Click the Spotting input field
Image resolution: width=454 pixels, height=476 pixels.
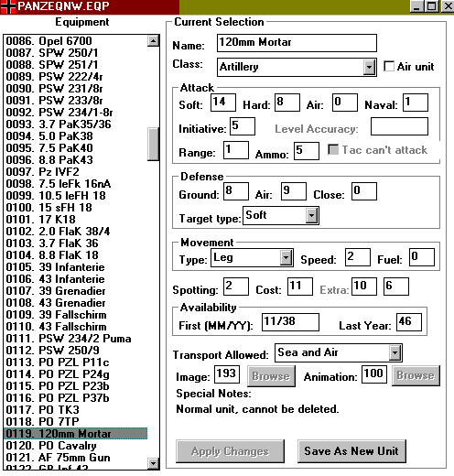(x=236, y=287)
